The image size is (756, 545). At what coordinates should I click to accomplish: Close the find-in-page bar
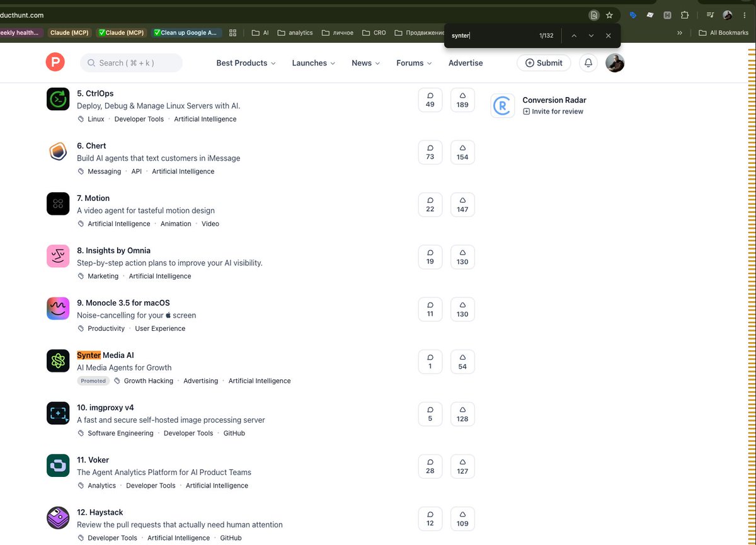[608, 36]
